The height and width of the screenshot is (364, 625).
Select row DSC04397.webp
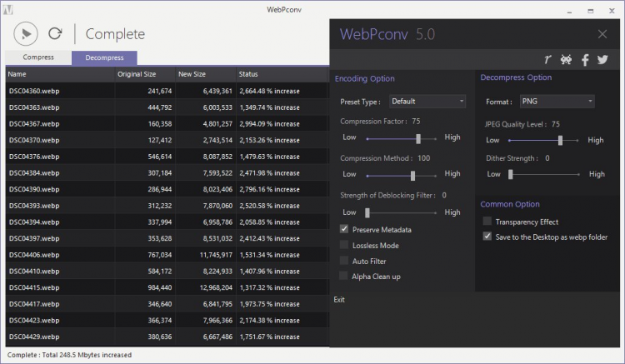(167, 238)
